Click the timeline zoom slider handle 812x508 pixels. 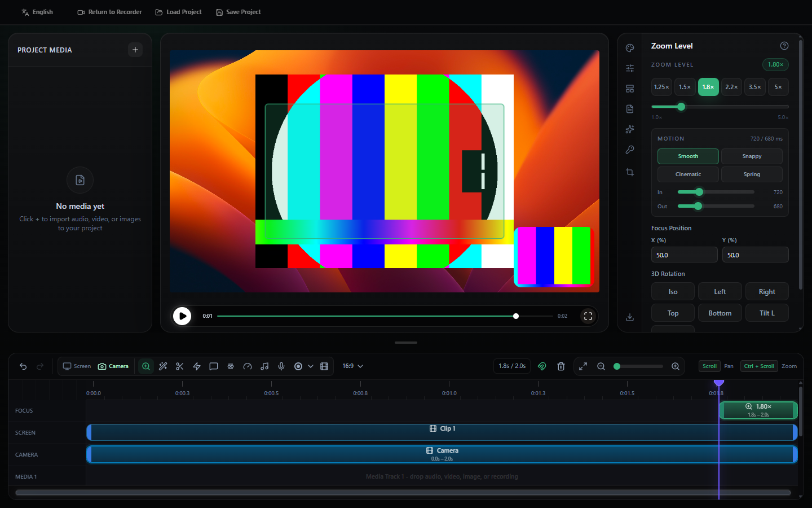click(x=617, y=366)
